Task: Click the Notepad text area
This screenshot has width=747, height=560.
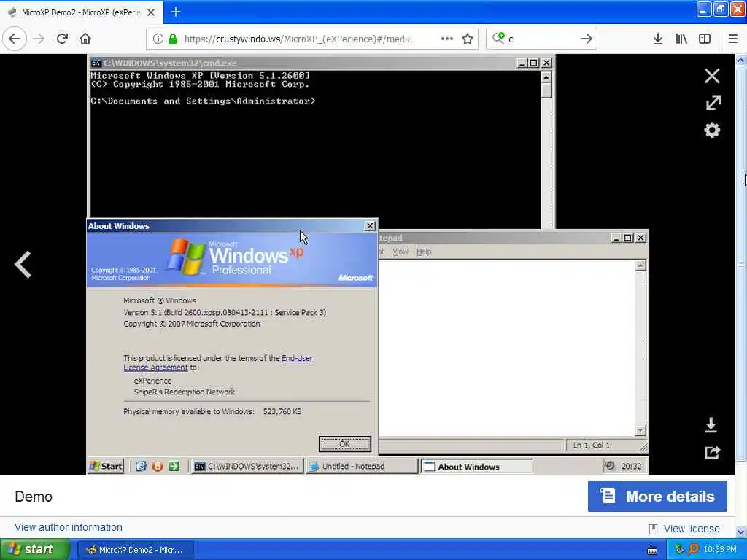Action: (508, 348)
